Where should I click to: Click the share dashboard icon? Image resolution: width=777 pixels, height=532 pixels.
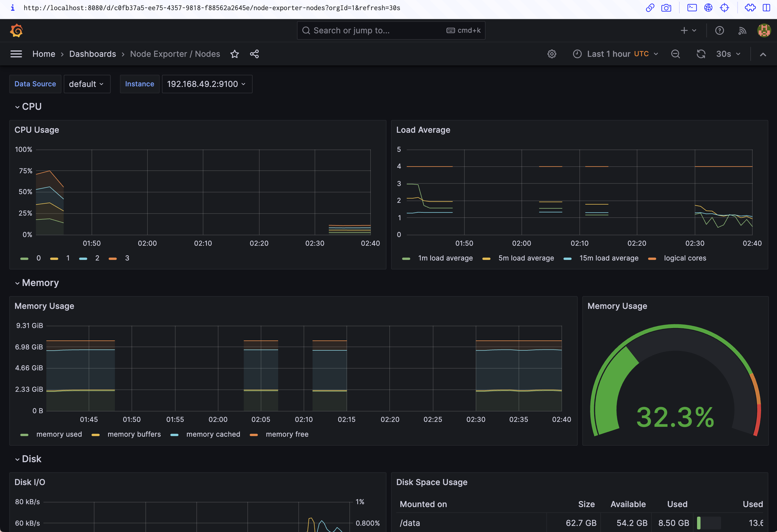[254, 54]
